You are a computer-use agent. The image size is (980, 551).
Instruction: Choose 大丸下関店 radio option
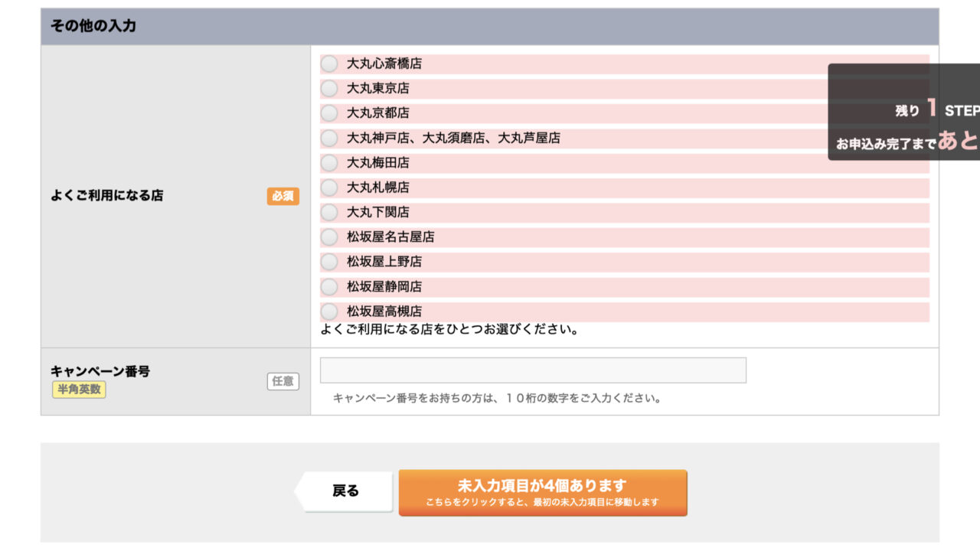[329, 212]
